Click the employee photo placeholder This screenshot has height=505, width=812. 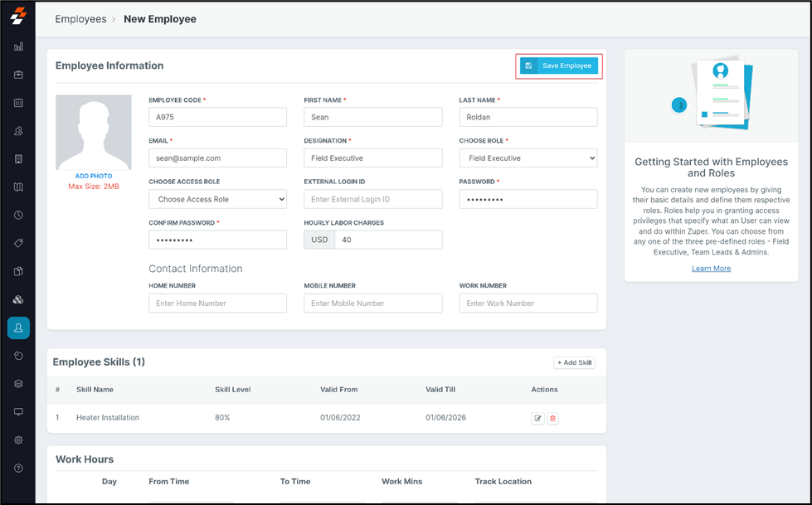coord(94,133)
